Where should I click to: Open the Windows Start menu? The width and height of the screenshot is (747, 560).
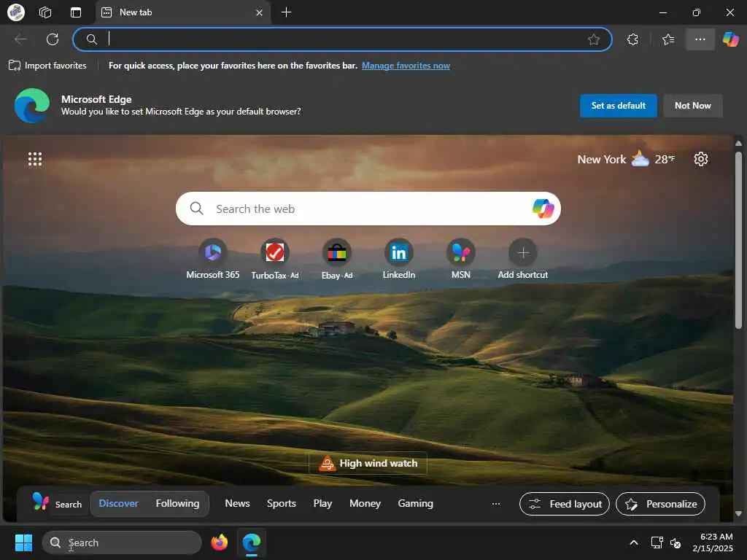click(x=23, y=542)
